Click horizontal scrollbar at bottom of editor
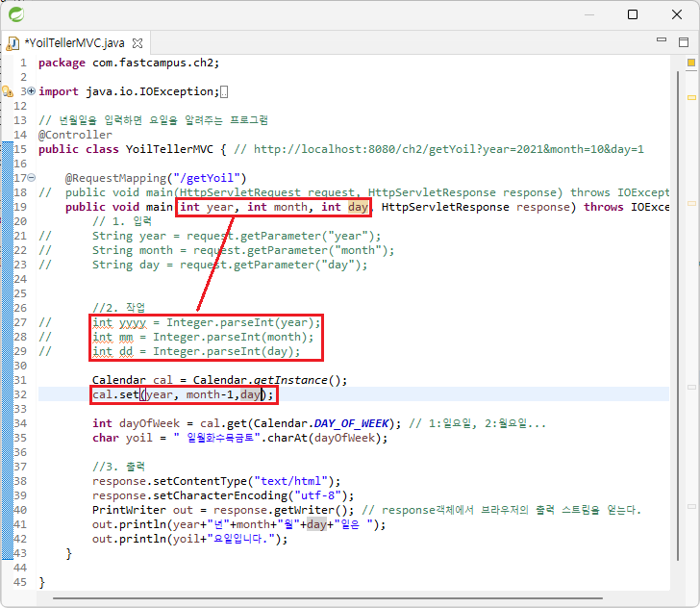This screenshot has width=700, height=608. pos(328,597)
